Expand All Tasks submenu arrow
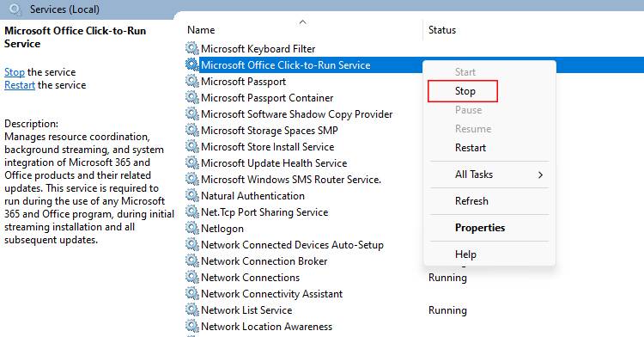644x337 pixels. tap(540, 175)
